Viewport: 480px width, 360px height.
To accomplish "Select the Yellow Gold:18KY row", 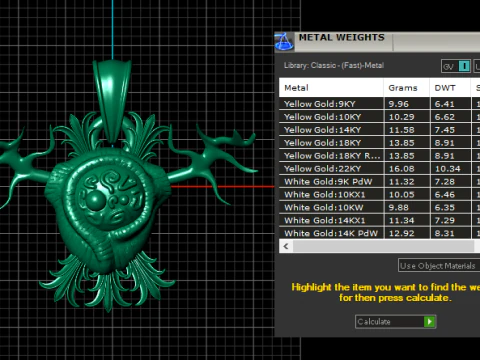I will click(379, 143).
